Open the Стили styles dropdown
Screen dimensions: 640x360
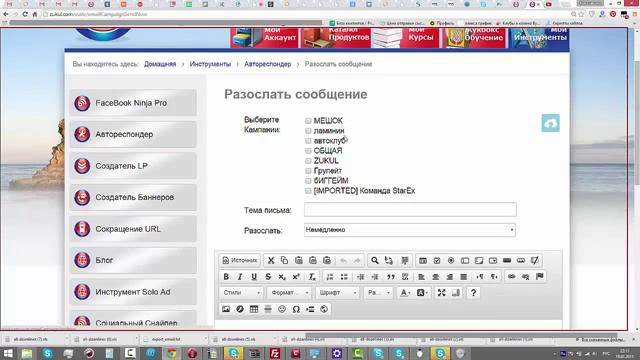[241, 293]
